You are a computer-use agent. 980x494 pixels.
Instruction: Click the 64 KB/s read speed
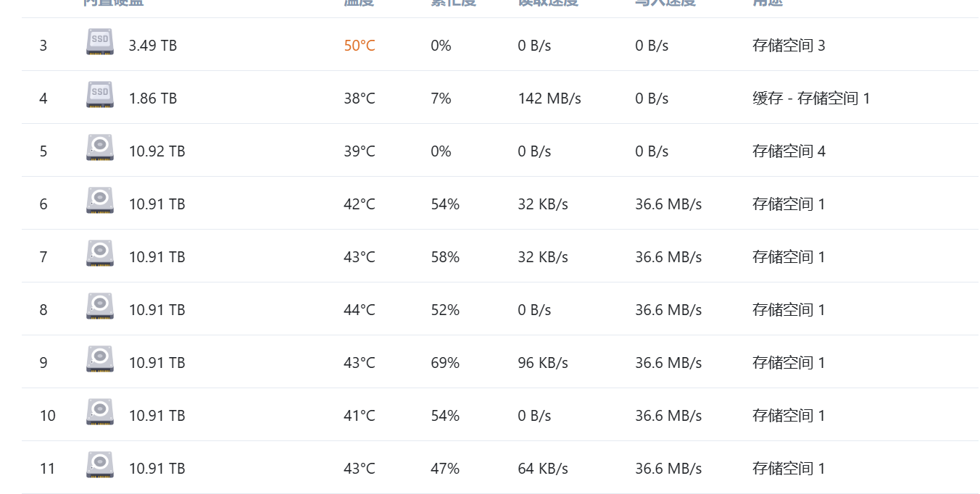pyautogui.click(x=543, y=469)
